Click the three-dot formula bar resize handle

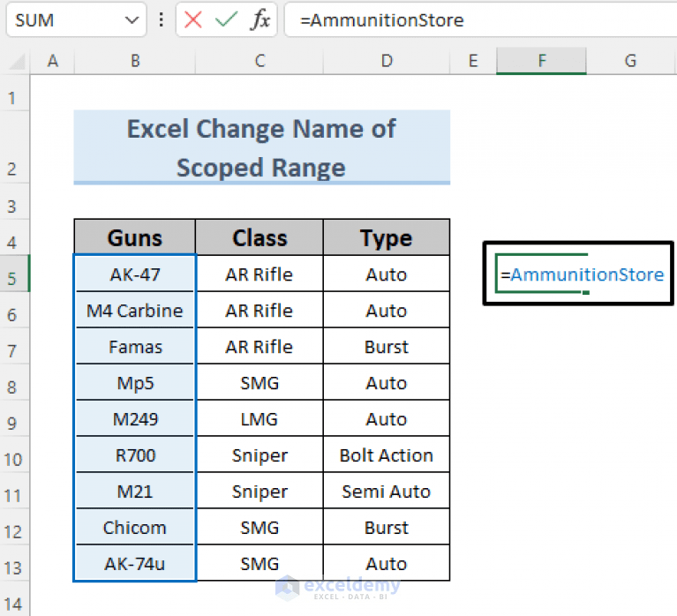161,20
